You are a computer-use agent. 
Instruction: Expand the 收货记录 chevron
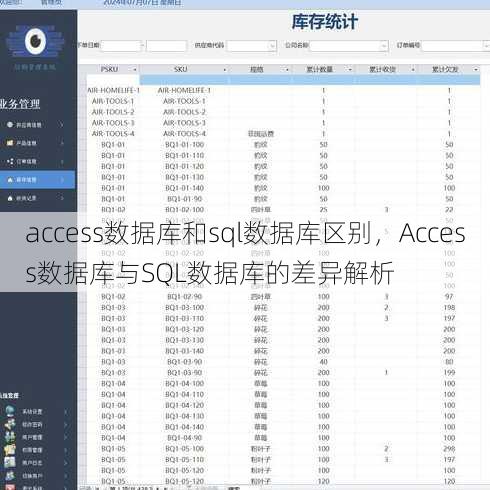coord(62,198)
